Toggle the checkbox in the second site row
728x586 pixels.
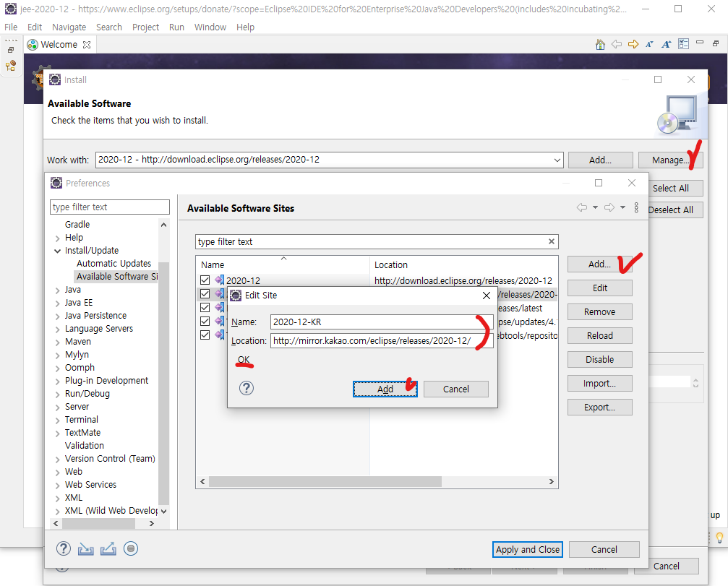[x=205, y=293]
